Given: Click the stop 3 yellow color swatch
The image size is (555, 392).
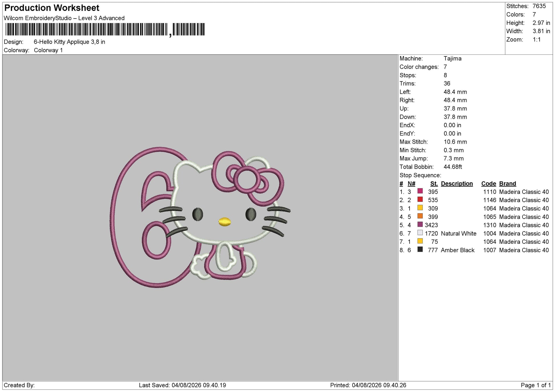Looking at the screenshot, I should pos(420,208).
